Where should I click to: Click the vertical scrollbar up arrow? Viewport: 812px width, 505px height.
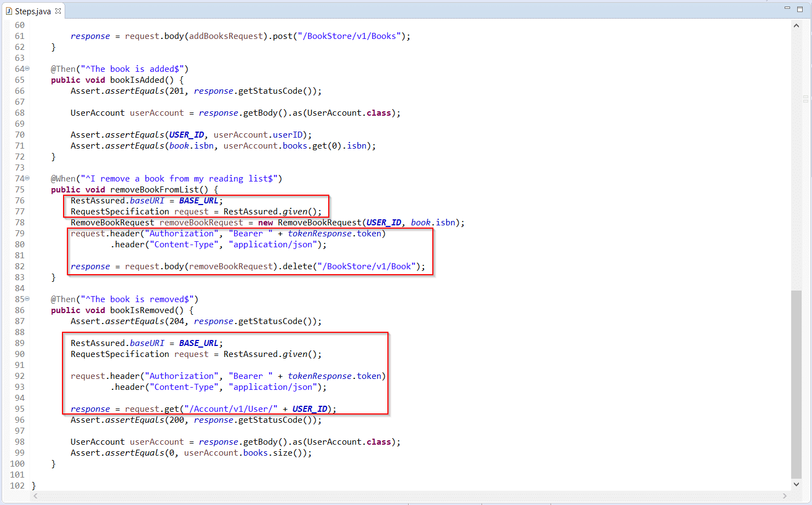pyautogui.click(x=796, y=25)
